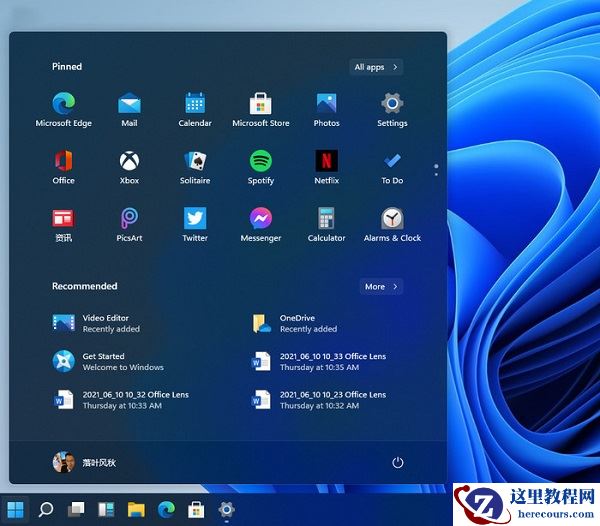Open the 2021_06_10 10_32 Office Lens document
600x526 pixels.
(x=121, y=400)
